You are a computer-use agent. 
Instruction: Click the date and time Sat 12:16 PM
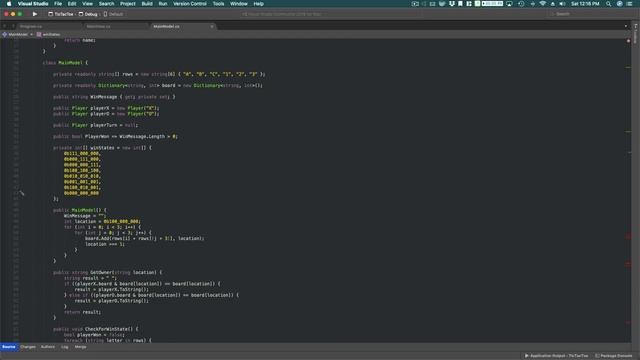(585, 4)
